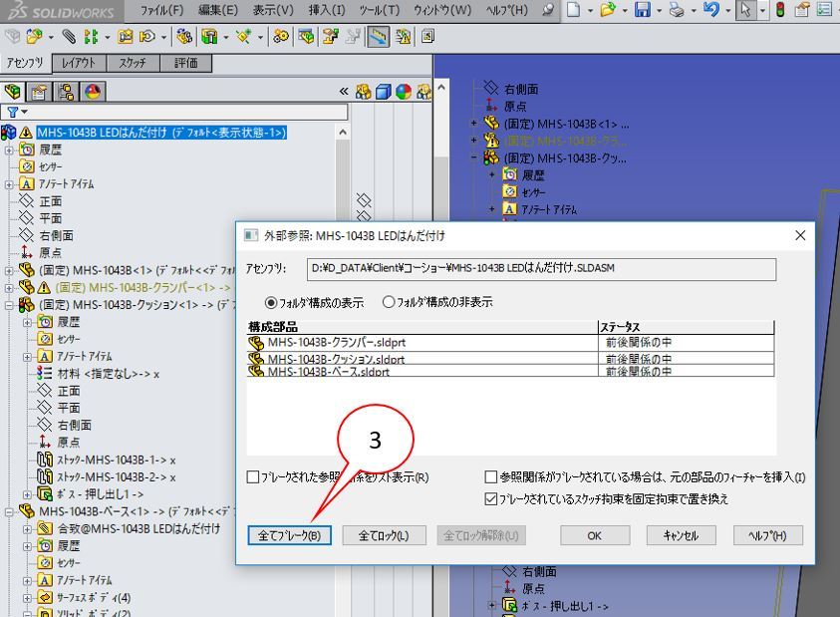
Task: Click the Assembly Features icon
Action: pos(209,37)
